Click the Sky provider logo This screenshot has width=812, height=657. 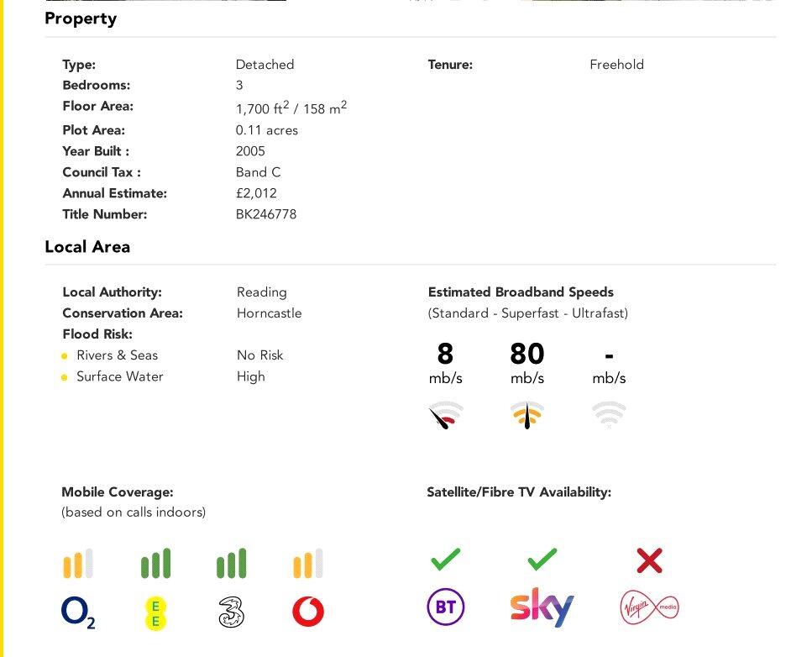tap(542, 607)
